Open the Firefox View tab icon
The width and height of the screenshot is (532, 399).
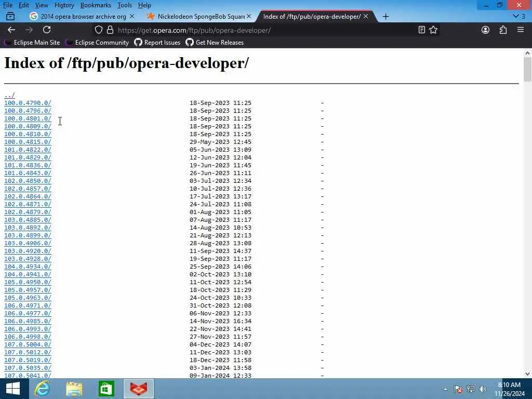click(10, 16)
